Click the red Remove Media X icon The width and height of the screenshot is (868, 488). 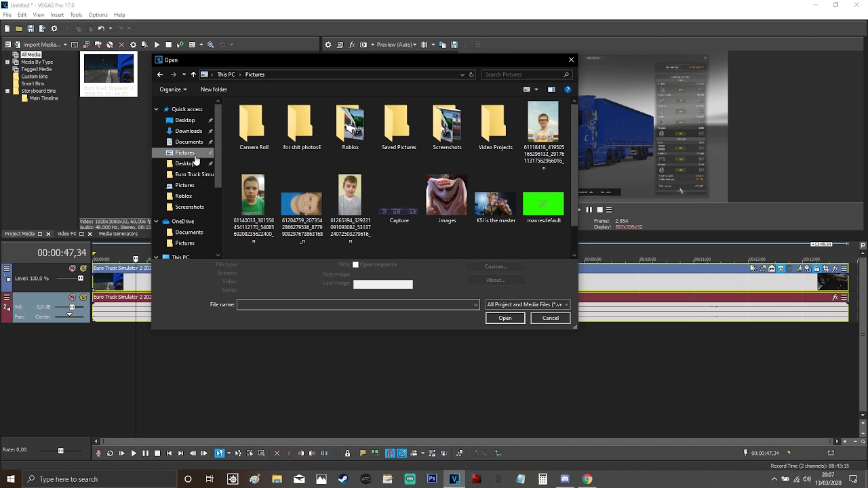[121, 45]
